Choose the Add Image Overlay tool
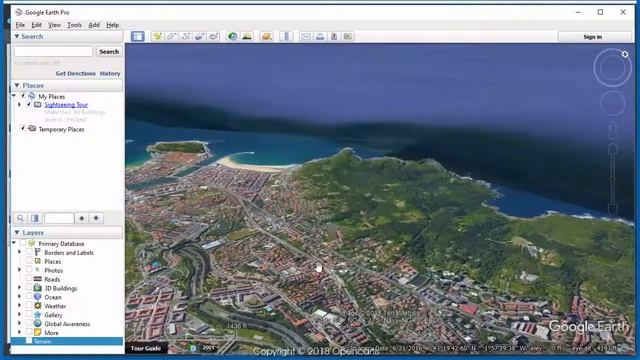The image size is (640, 360). (200, 36)
